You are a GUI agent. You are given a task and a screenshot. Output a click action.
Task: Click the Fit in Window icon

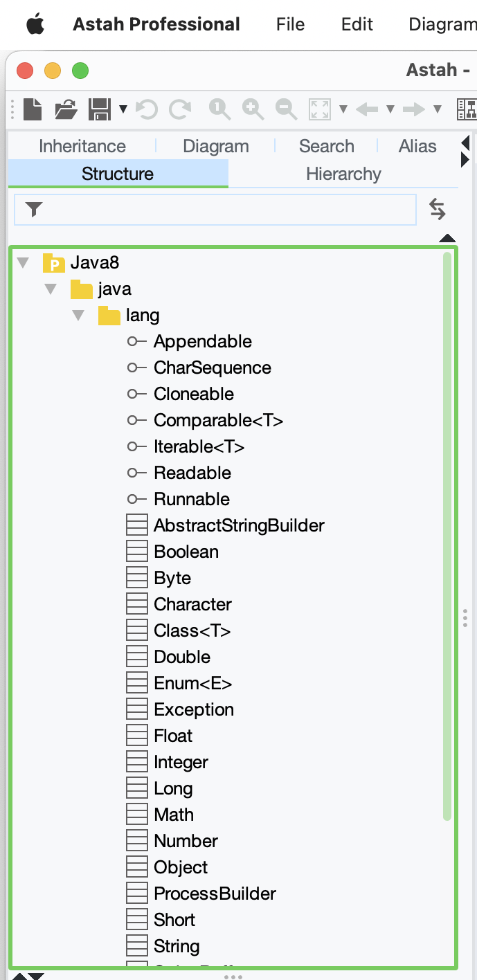click(320, 109)
